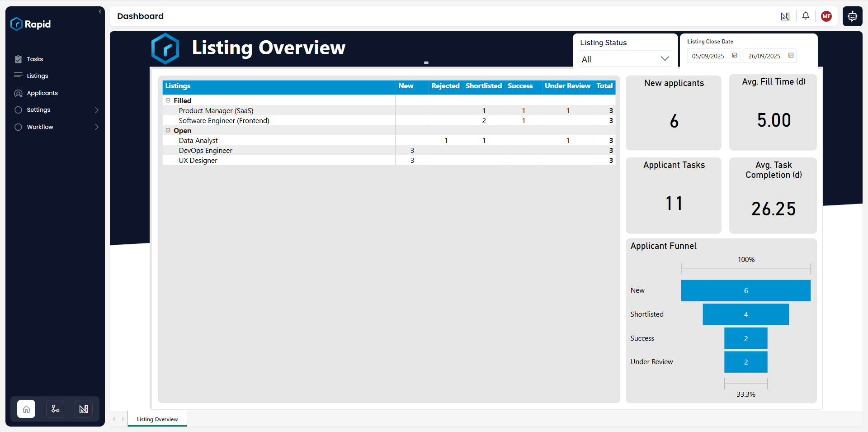
Task: Select the Software Engineer (Frontend) row
Action: coord(389,120)
